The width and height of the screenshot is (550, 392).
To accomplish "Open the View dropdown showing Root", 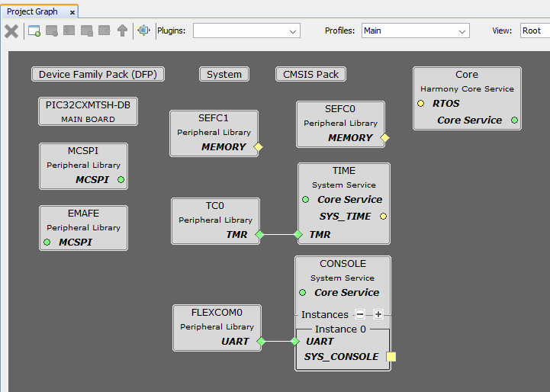I will click(x=532, y=31).
